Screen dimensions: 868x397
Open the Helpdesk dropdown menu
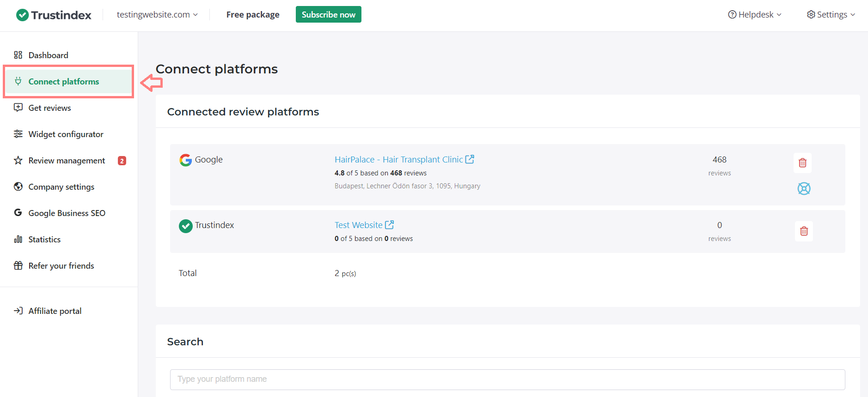tap(754, 15)
